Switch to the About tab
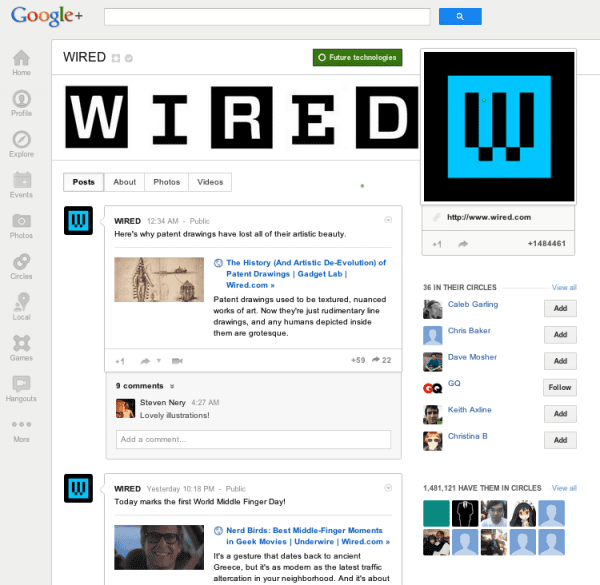The height and width of the screenshot is (585, 600). [124, 182]
